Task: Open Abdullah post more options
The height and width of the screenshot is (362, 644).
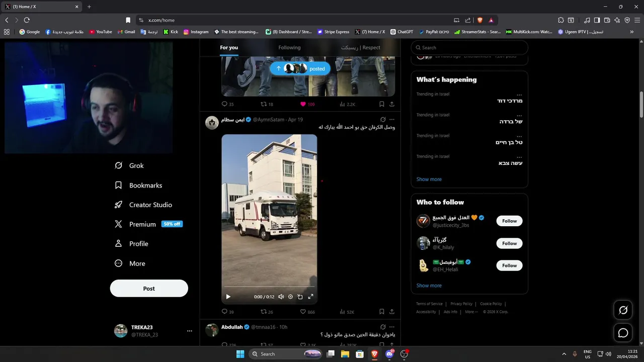Action: point(392,327)
